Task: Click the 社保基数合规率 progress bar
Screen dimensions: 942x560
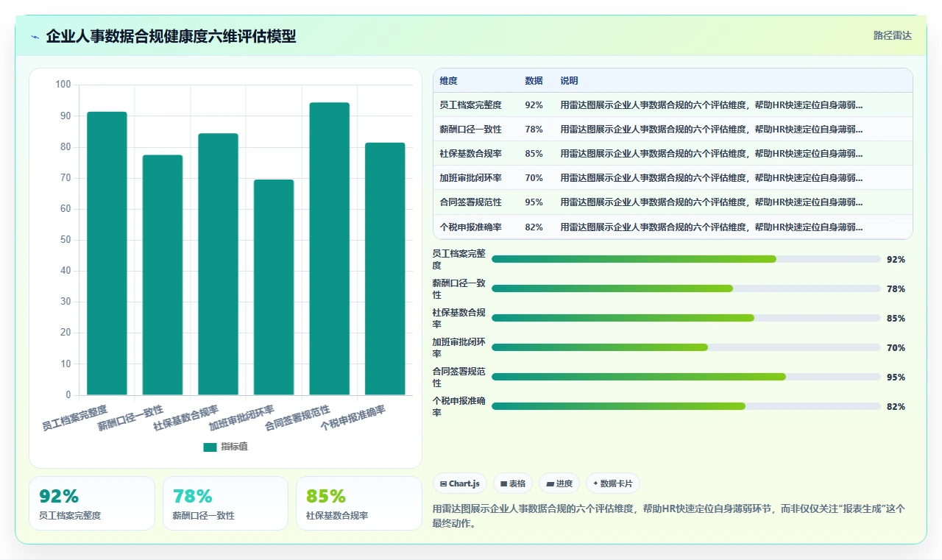Action: tap(686, 318)
